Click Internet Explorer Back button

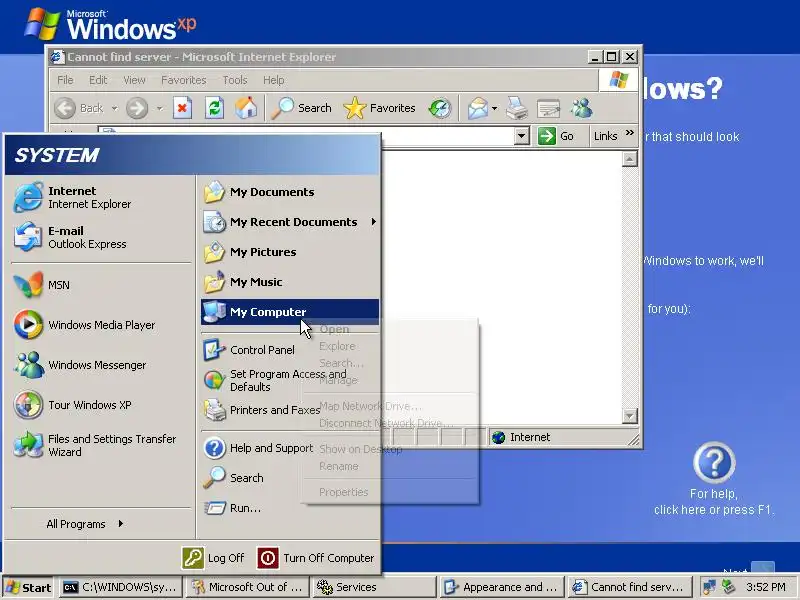click(x=79, y=108)
